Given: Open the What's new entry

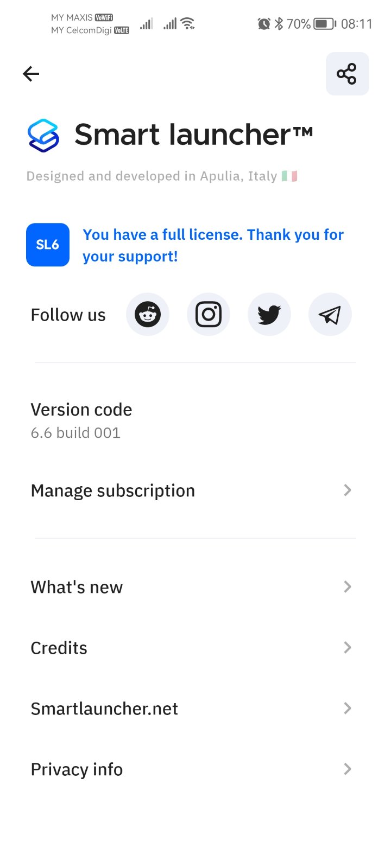Looking at the screenshot, I should pos(77,587).
